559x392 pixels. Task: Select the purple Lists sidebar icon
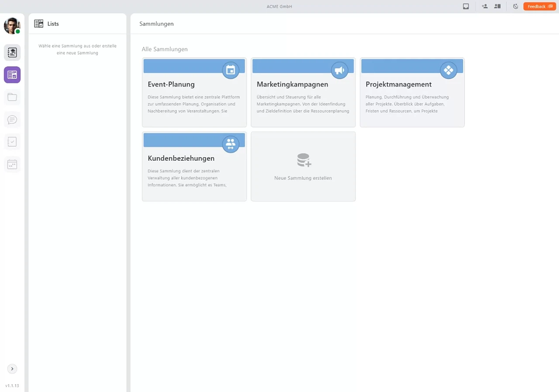[x=12, y=75]
